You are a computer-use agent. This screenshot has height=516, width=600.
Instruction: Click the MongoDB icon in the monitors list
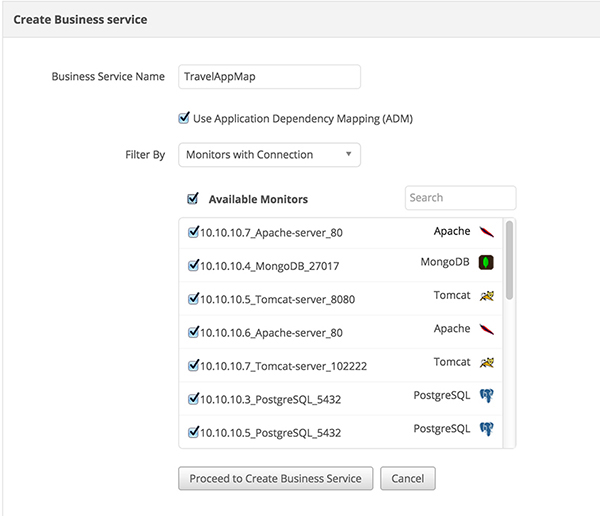[487, 264]
